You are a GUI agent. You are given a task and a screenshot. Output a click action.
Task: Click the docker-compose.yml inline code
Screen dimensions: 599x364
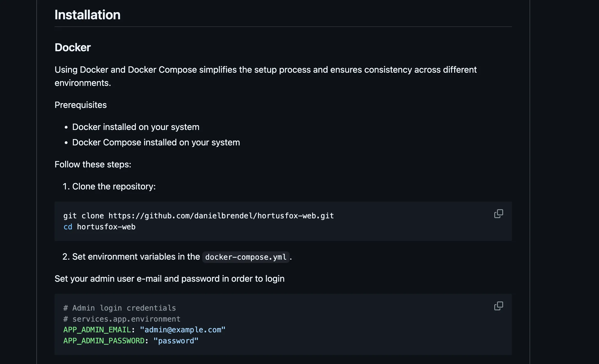[245, 257]
